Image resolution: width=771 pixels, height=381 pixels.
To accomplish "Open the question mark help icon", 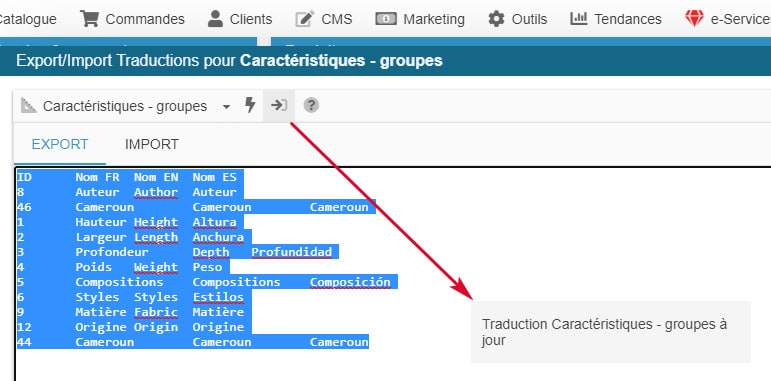I will [x=311, y=105].
